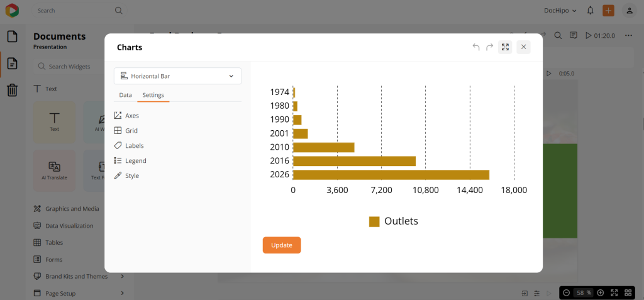Click the sliders adjust icon near bottom
644x300 pixels.
537,294
